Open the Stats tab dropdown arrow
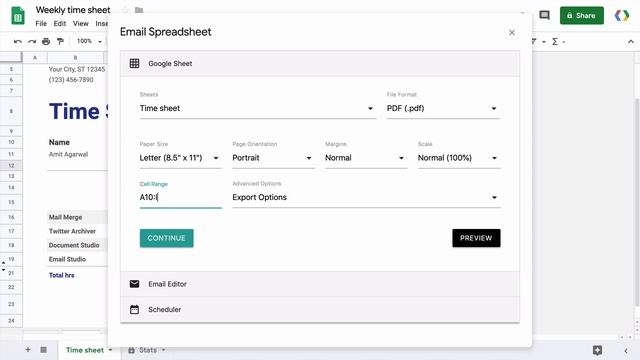The image size is (640, 360). pyautogui.click(x=164, y=350)
